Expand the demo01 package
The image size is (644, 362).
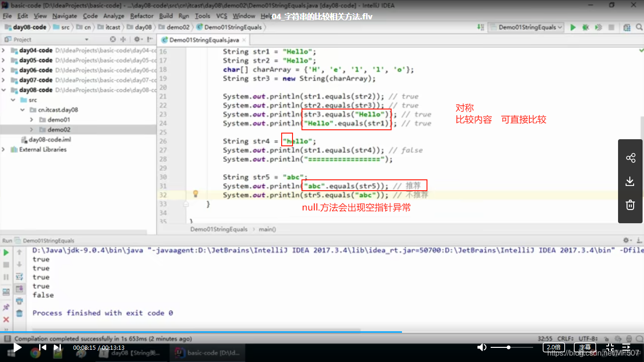pos(32,119)
